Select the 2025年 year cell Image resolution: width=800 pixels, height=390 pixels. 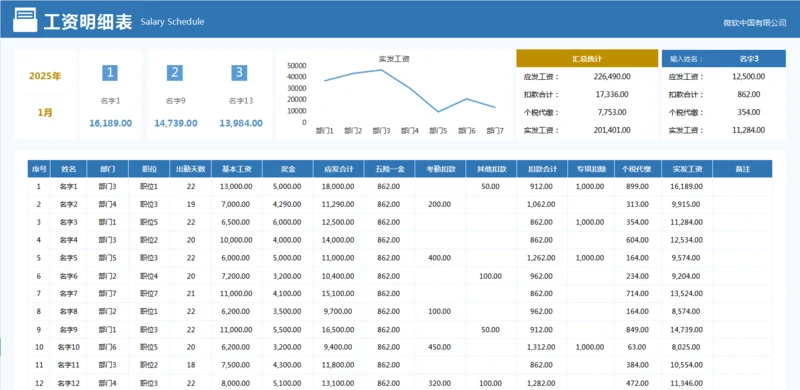pos(45,76)
